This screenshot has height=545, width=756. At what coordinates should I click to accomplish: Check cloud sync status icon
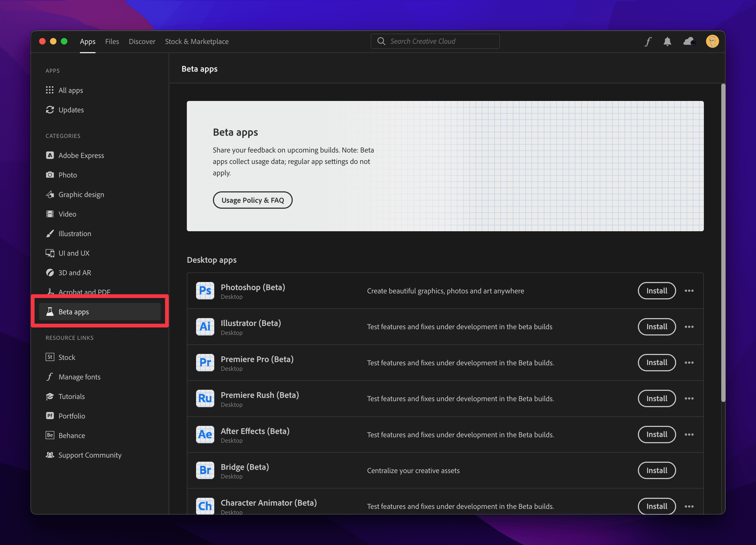click(x=689, y=42)
